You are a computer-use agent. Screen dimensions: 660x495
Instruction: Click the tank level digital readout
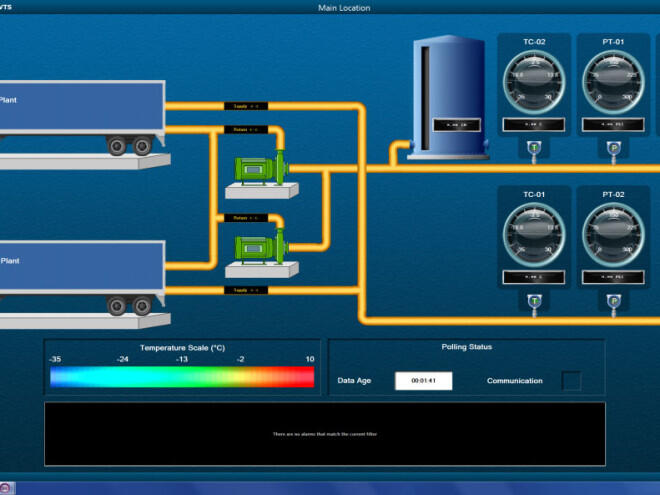pos(457,125)
